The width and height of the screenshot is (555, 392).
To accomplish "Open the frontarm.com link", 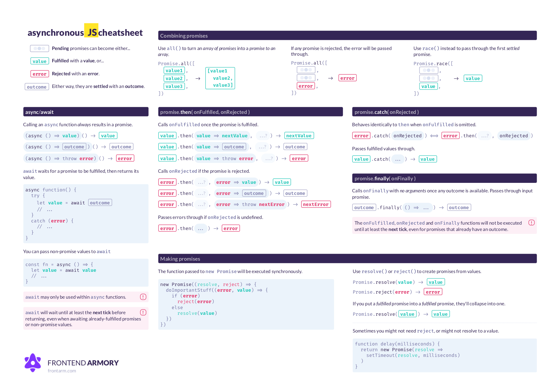I will pyautogui.click(x=62, y=370).
